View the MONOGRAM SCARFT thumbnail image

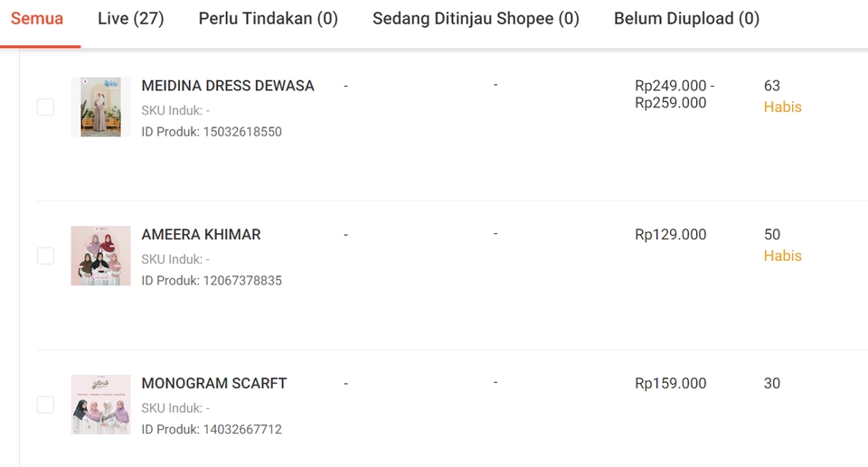tap(100, 405)
